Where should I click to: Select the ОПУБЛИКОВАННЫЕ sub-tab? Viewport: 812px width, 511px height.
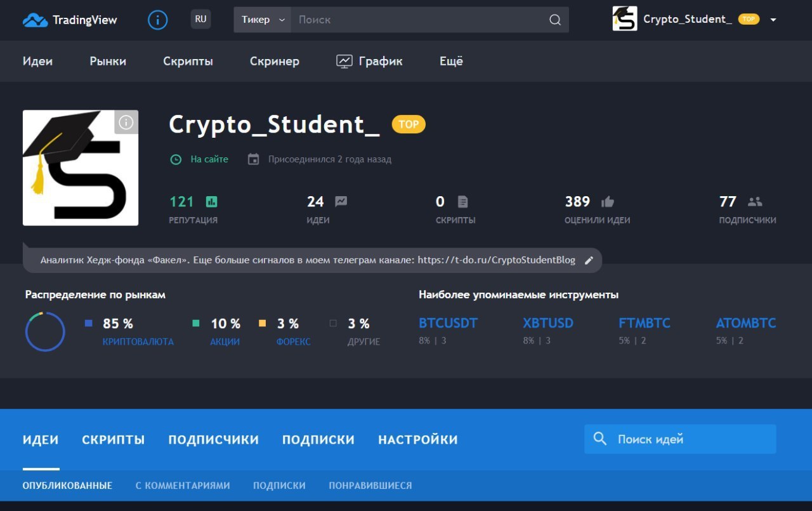[67, 486]
